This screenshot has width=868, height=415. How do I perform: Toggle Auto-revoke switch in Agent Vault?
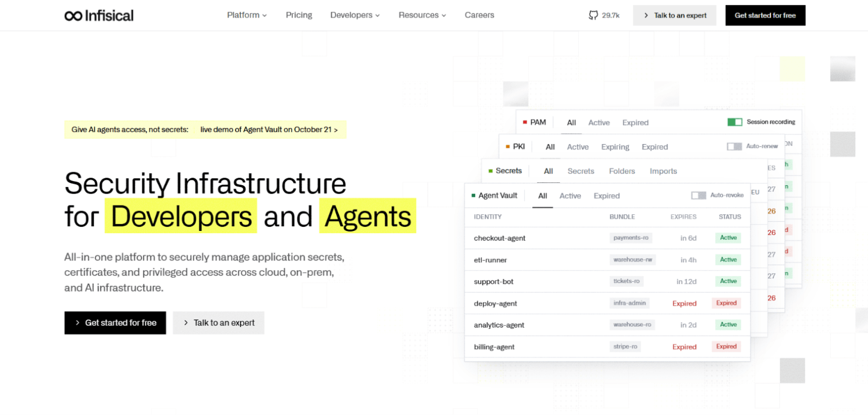698,196
